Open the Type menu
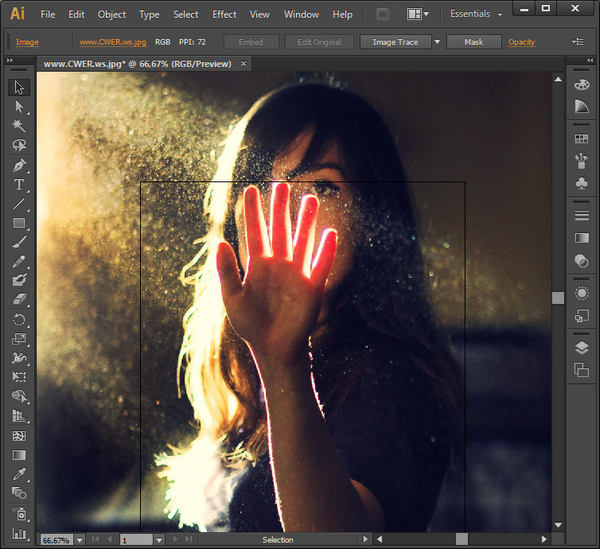Image resolution: width=600 pixels, height=549 pixels. click(149, 15)
